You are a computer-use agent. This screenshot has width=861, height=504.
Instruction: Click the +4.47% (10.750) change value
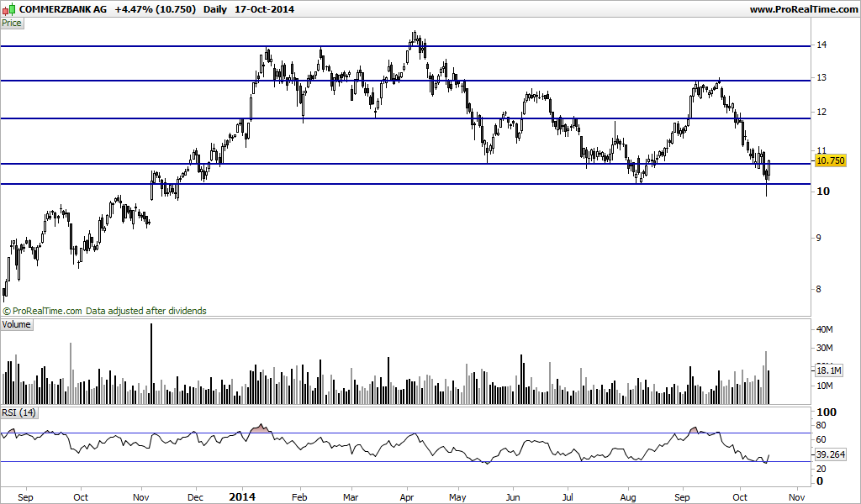click(x=156, y=9)
